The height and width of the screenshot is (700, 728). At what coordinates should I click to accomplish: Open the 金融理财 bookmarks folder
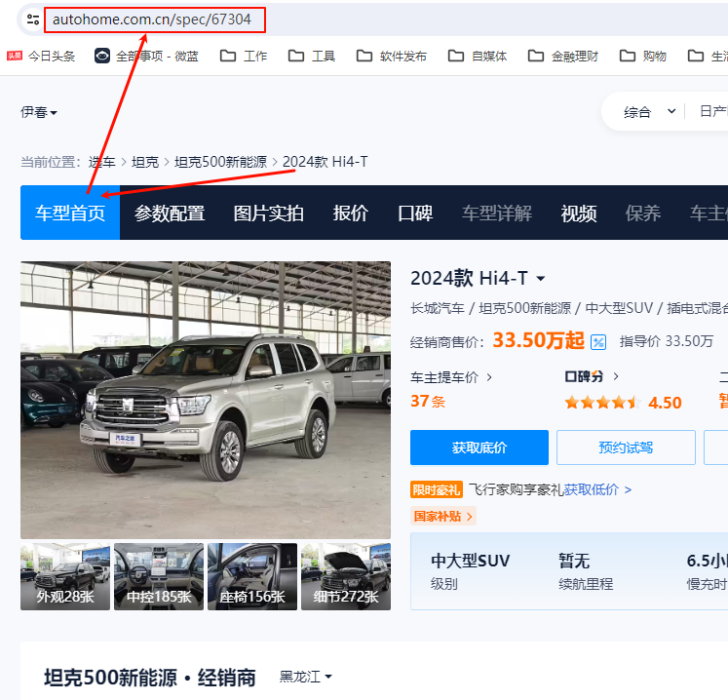coord(563,57)
